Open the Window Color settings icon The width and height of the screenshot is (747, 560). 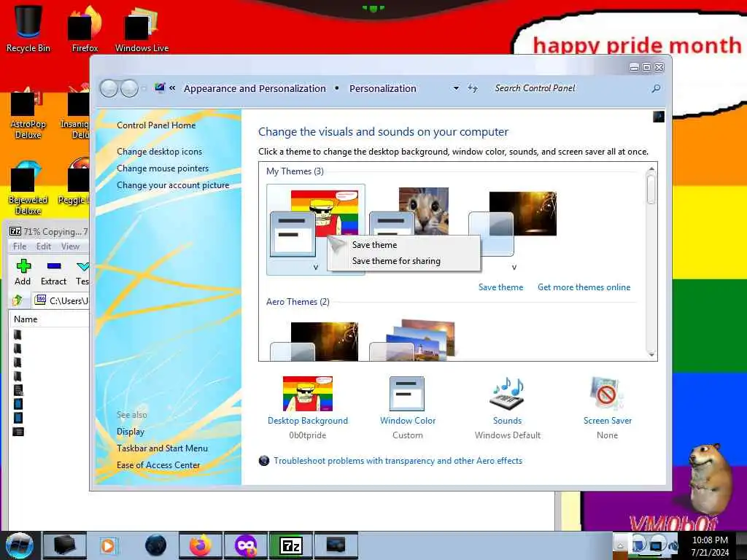click(407, 394)
